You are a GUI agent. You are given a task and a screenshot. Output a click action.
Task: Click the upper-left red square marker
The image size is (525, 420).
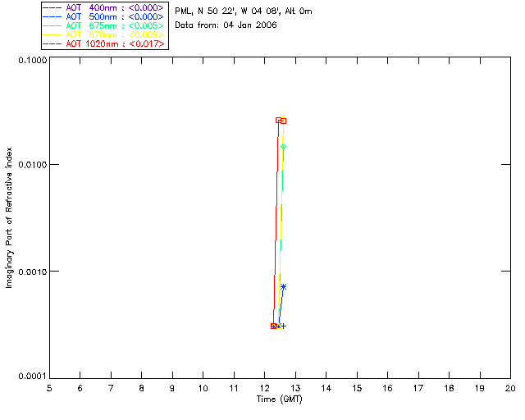point(278,120)
